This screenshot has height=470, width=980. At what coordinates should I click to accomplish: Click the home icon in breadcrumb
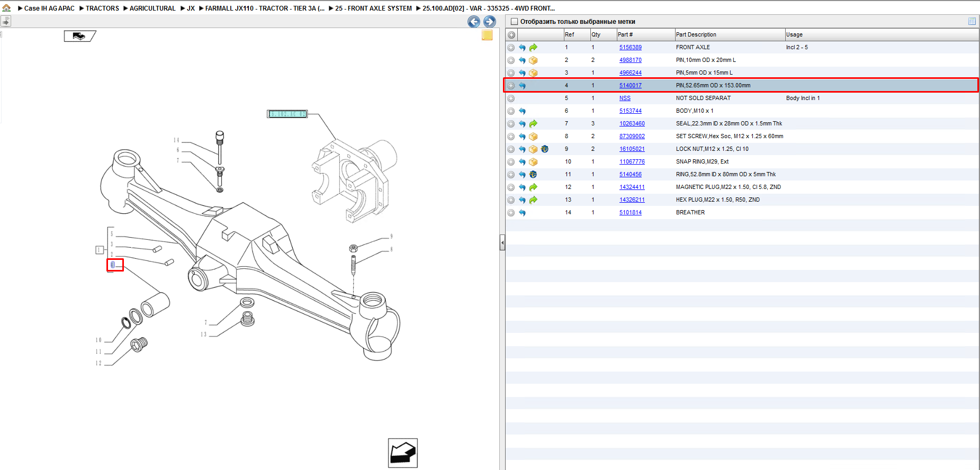pyautogui.click(x=6, y=8)
